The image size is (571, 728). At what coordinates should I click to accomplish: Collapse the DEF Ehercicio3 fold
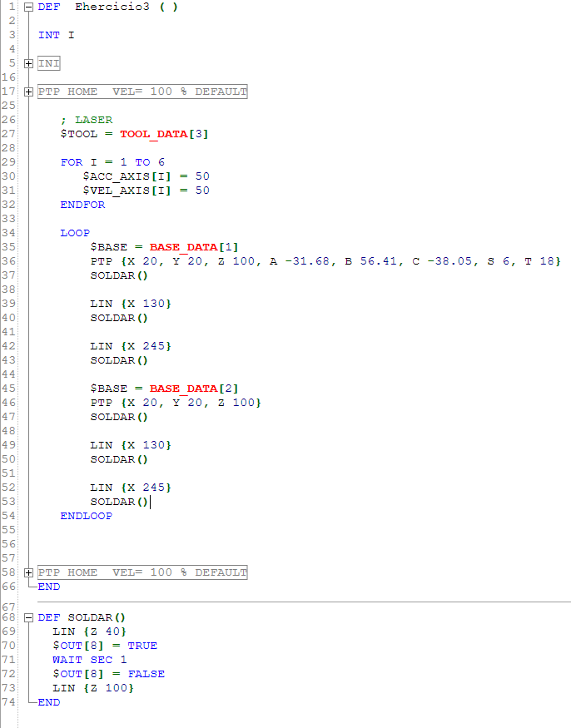[29, 7]
